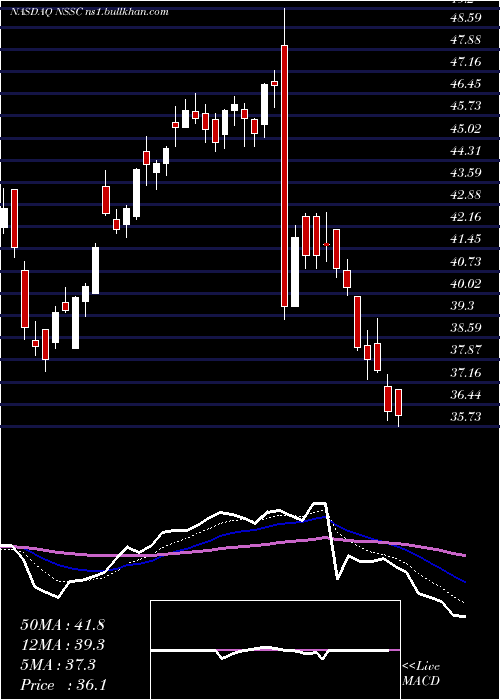This screenshot has height=700, width=500.
Task: Click the 47.88 price axis label
Action: pyautogui.click(x=466, y=40)
